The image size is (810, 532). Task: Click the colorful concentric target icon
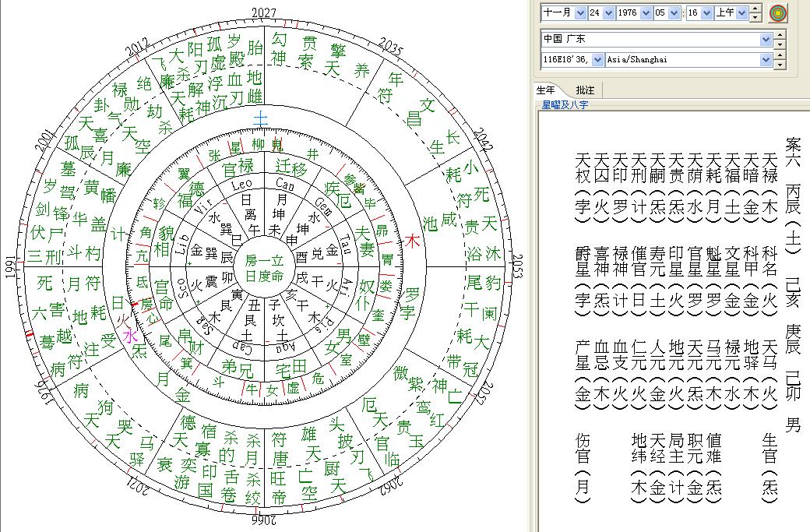pyautogui.click(x=777, y=12)
